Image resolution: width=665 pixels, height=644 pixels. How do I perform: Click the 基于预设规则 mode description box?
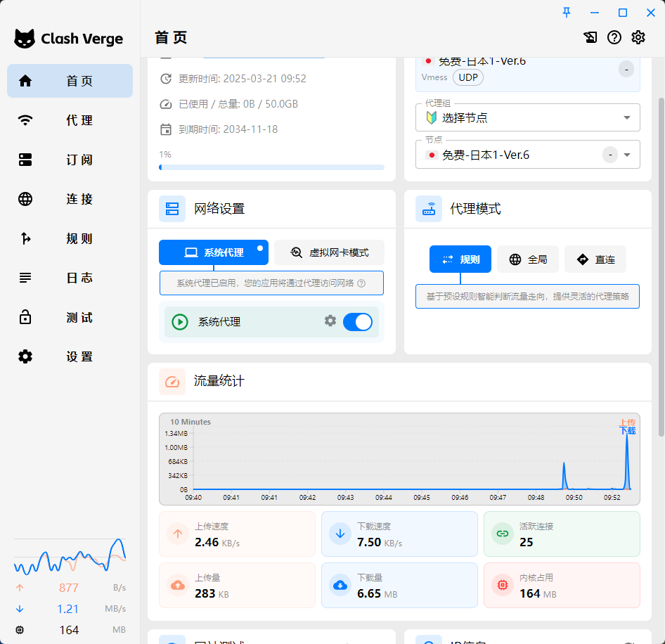(528, 297)
